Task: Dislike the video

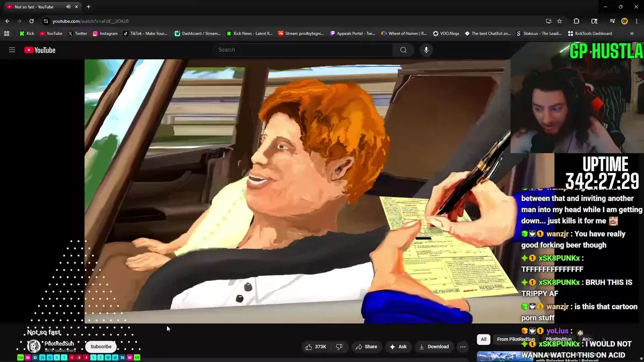Action: click(x=339, y=346)
